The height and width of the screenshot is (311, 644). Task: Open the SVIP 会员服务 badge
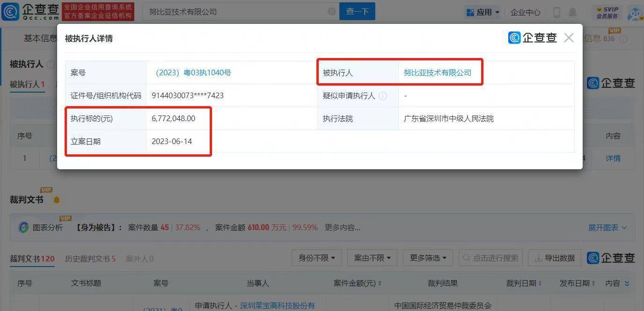pyautogui.click(x=607, y=13)
